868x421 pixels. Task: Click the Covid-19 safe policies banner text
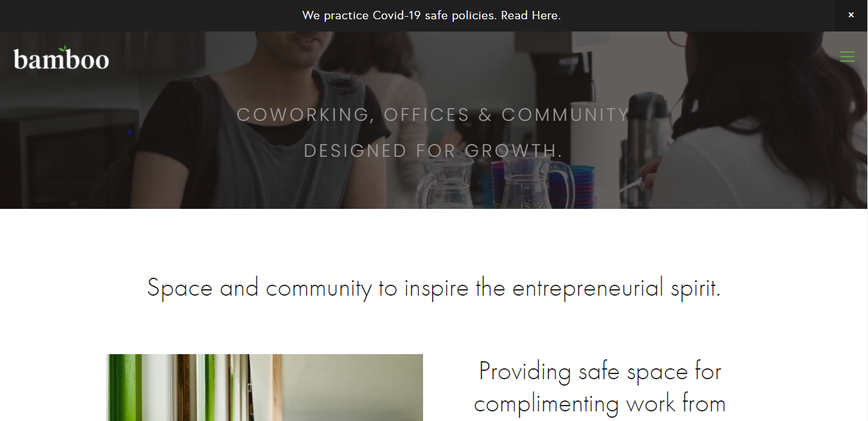(431, 15)
